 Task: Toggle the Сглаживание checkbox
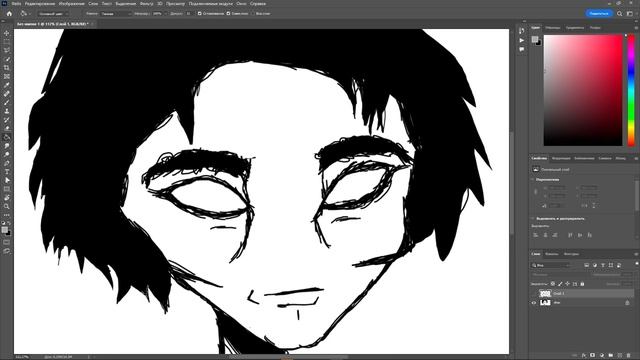point(200,13)
